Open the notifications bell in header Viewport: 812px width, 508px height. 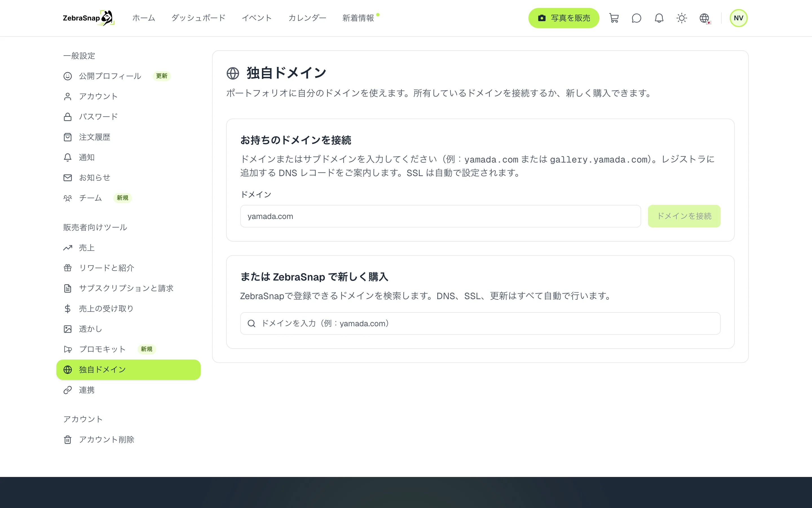click(x=659, y=18)
